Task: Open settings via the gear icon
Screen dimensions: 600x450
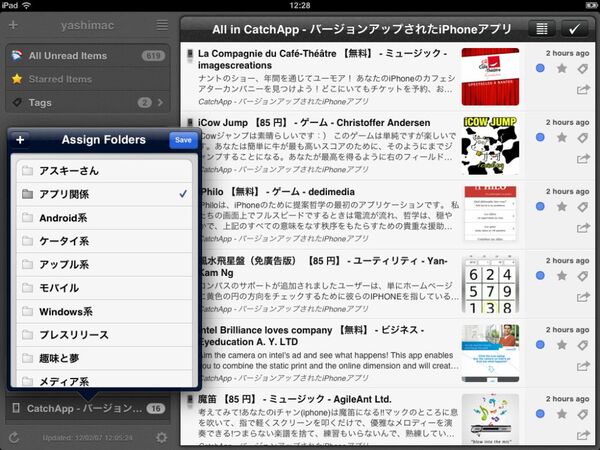Action: coord(161,437)
